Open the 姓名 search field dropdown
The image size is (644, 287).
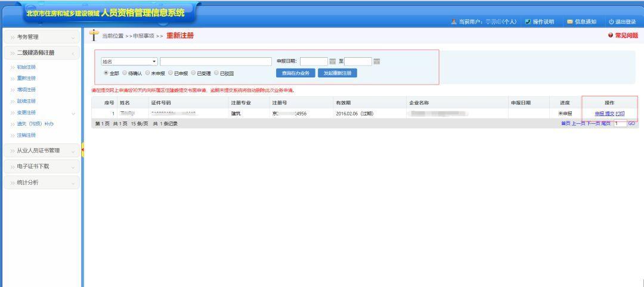pyautogui.click(x=129, y=61)
